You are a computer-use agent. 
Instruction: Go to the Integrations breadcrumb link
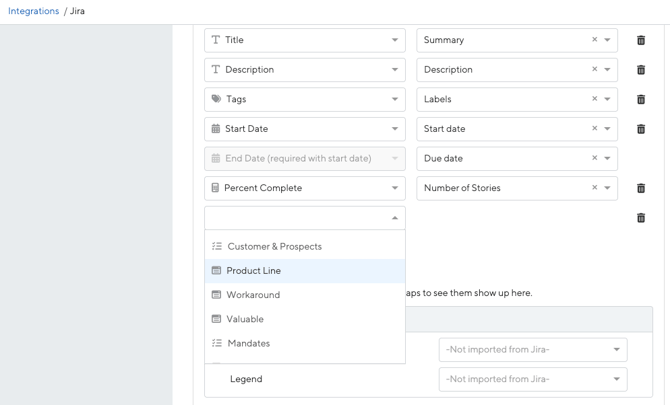[33, 11]
